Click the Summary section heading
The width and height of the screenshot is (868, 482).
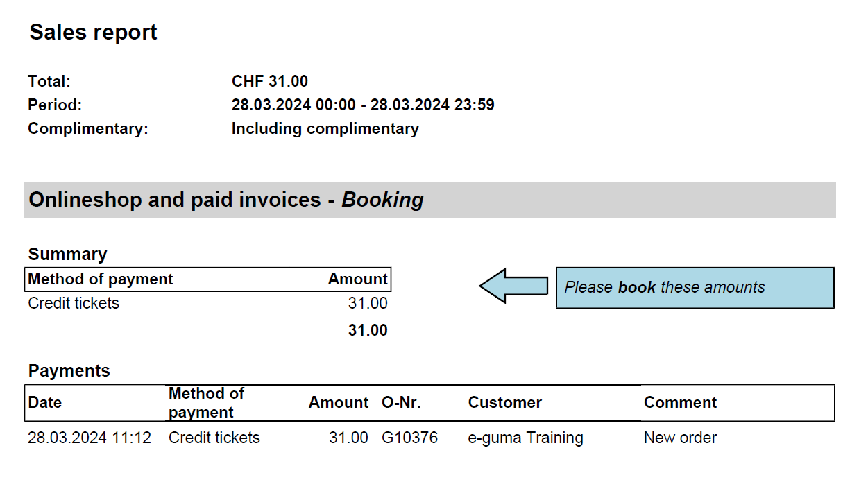coord(68,254)
